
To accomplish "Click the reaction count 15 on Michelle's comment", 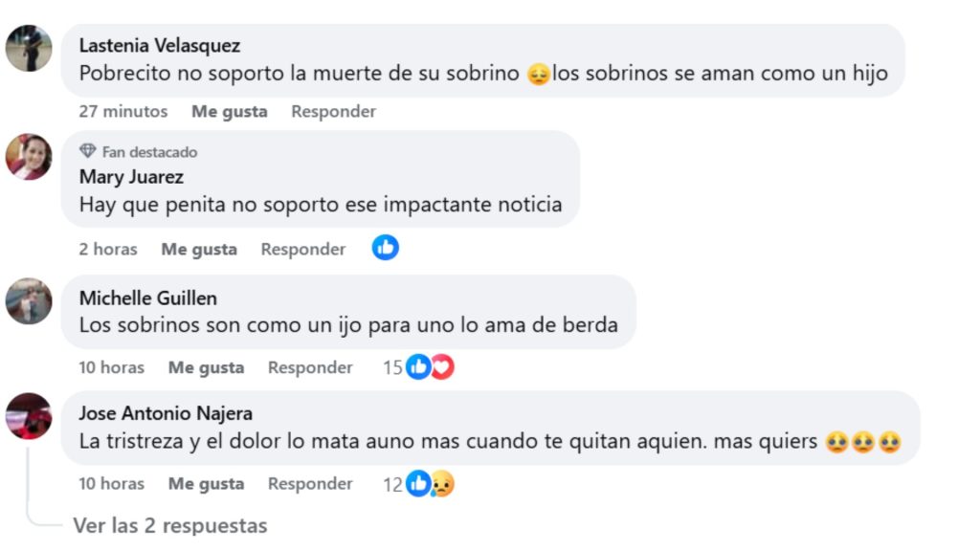I will 393,366.
